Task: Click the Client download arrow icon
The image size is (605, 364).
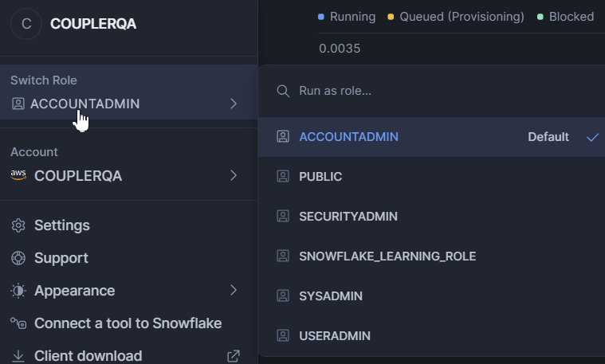Action: (x=18, y=355)
